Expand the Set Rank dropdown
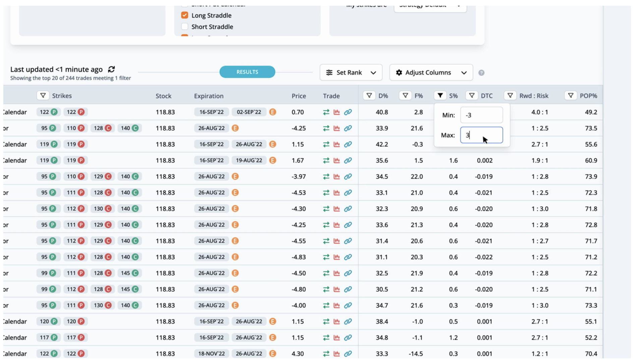The image size is (639, 364). pos(351,73)
